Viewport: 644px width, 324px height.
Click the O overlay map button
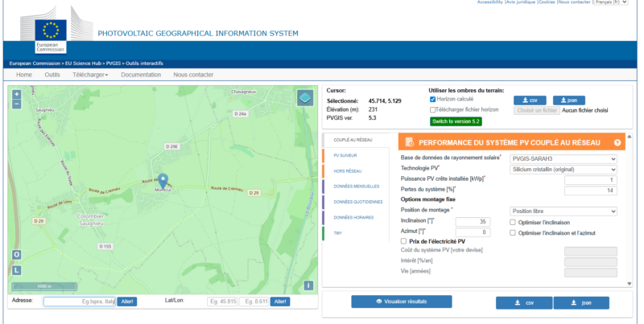point(16,255)
